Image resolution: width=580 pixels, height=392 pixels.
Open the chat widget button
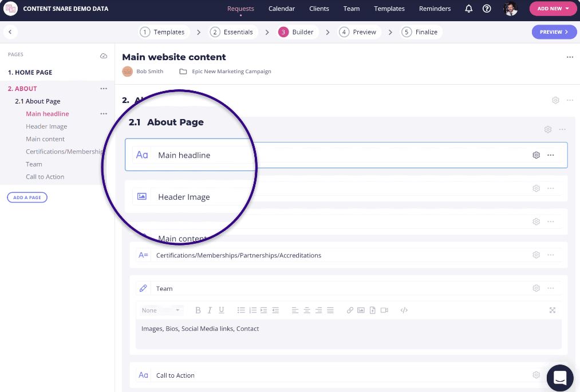pos(560,378)
